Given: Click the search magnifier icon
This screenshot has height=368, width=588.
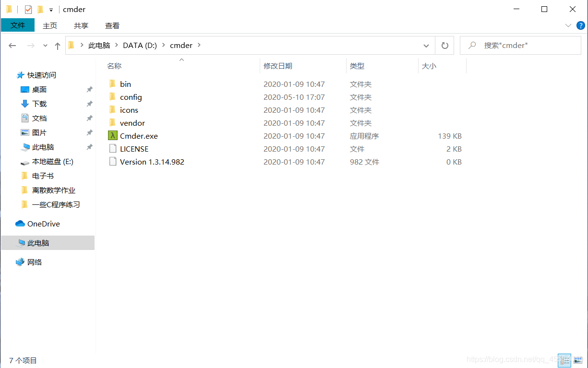Looking at the screenshot, I should [x=472, y=45].
